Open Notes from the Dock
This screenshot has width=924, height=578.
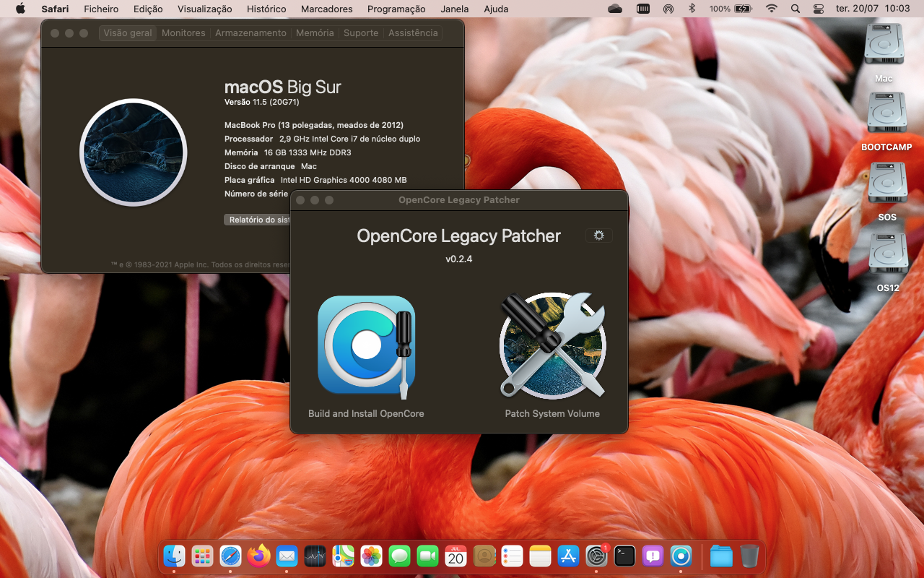(540, 556)
